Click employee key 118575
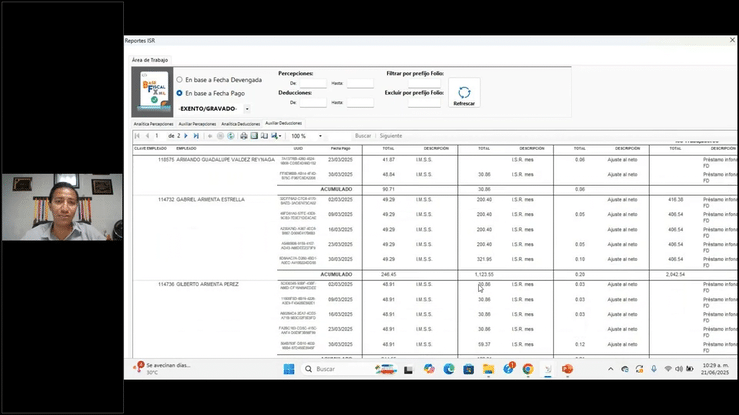Viewport: 739px width, 415px height. 166,160
